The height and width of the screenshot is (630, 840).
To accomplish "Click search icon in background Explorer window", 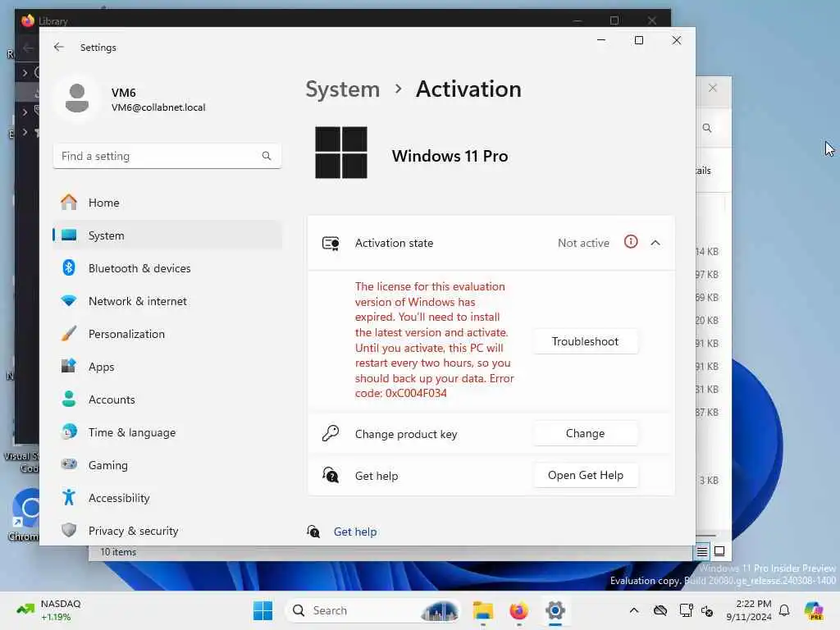I will click(x=707, y=128).
